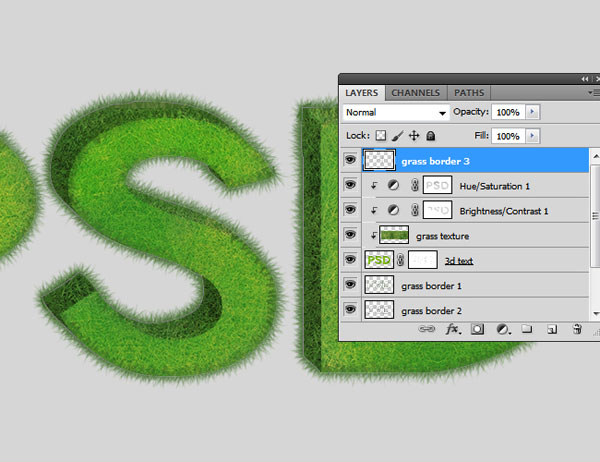Click the Fill percentage input field
This screenshot has width=600, height=462.
tap(507, 135)
